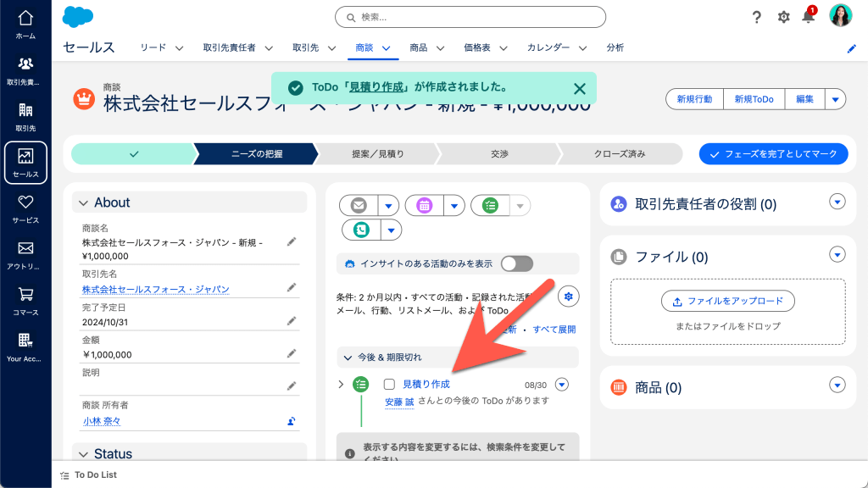
Task: Toggle インサイトのある活動のみを表示 switch
Action: pos(517,264)
